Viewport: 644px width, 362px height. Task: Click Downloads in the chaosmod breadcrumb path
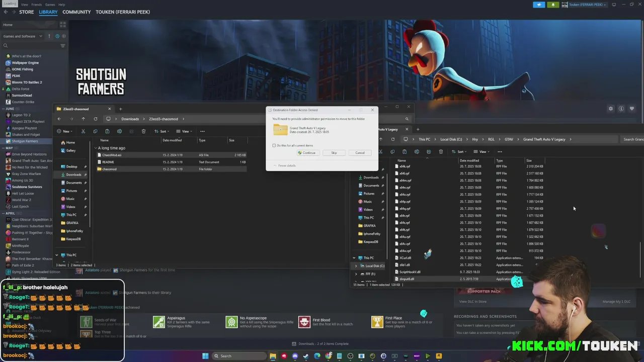(x=130, y=119)
